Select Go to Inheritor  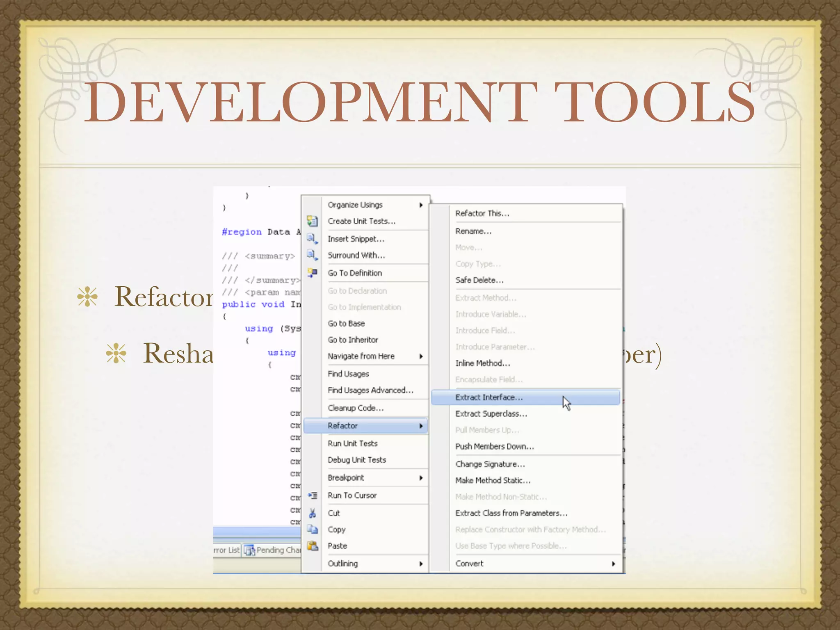365,340
